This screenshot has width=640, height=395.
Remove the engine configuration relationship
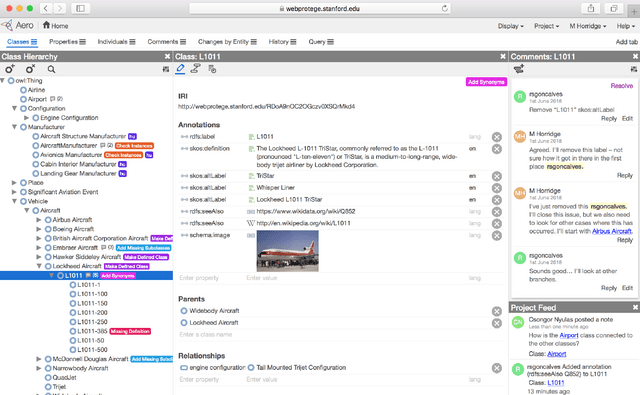(x=497, y=368)
